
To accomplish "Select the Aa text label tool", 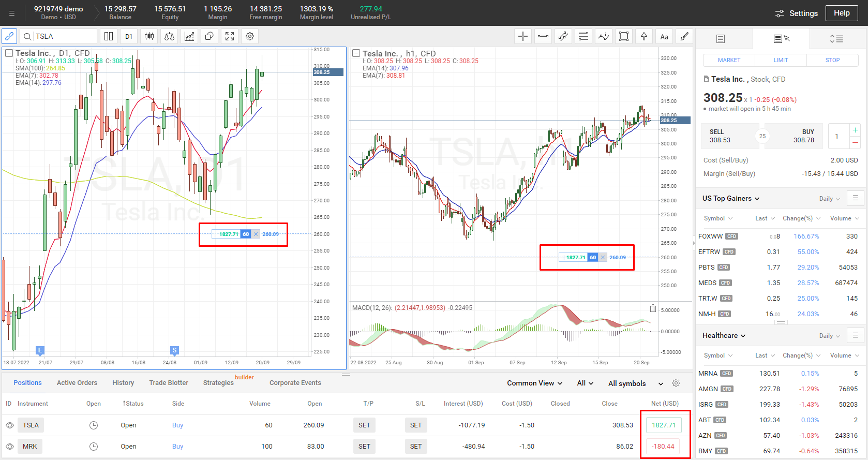I will point(664,36).
